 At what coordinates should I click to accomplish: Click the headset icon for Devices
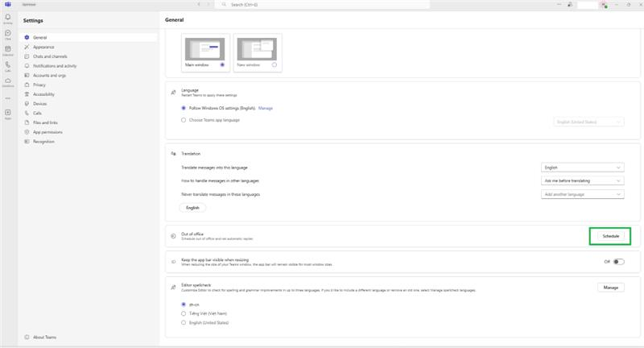point(27,104)
